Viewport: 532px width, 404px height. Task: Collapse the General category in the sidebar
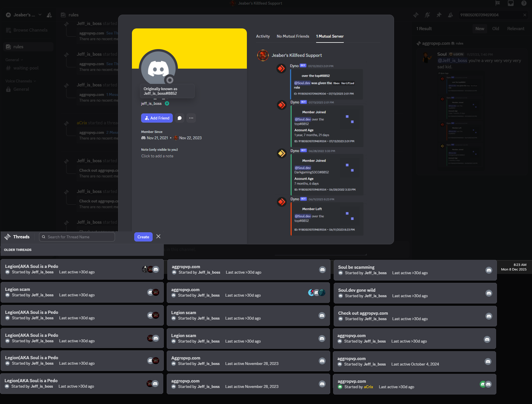(x=14, y=60)
